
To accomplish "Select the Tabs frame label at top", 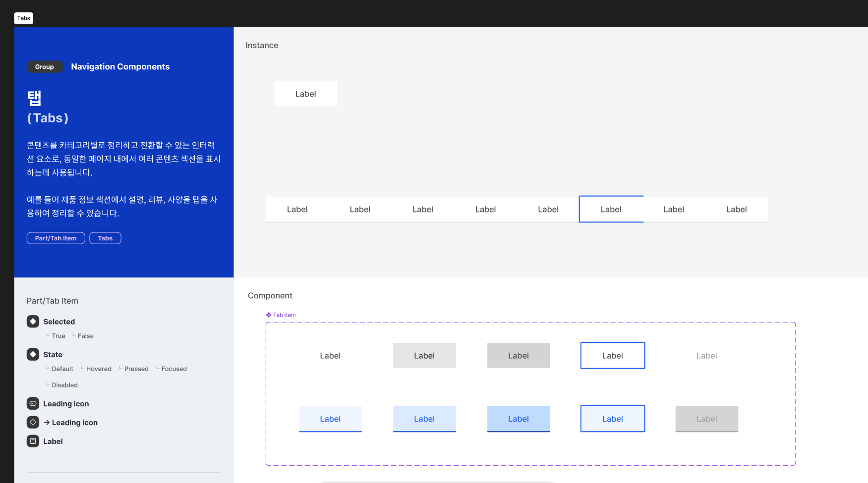I will (24, 18).
